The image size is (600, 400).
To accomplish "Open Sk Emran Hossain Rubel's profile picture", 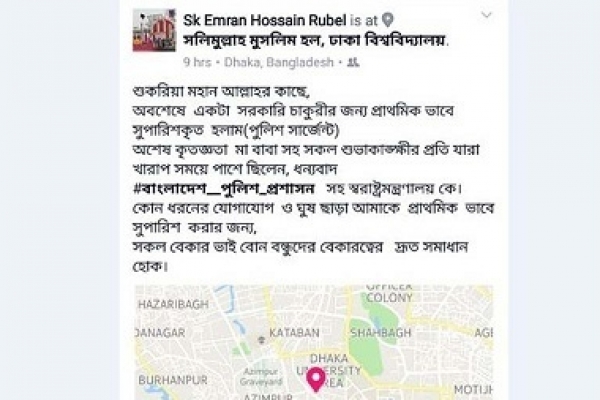I will click(154, 30).
